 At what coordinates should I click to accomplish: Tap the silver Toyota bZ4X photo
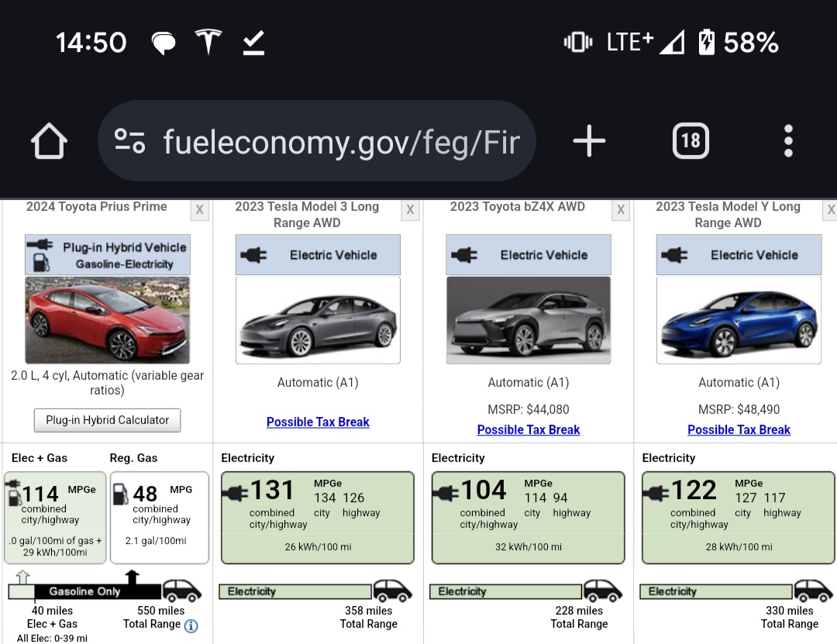coord(529,320)
